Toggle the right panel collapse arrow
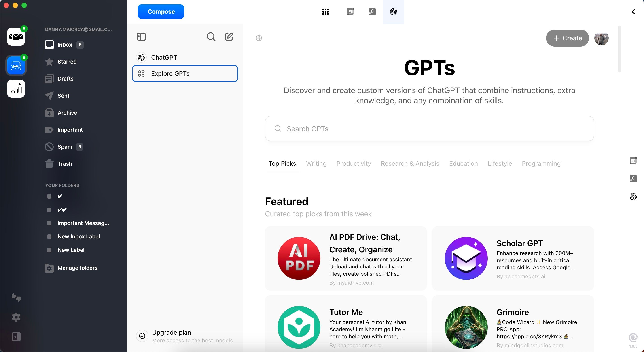The height and width of the screenshot is (352, 644). (633, 12)
